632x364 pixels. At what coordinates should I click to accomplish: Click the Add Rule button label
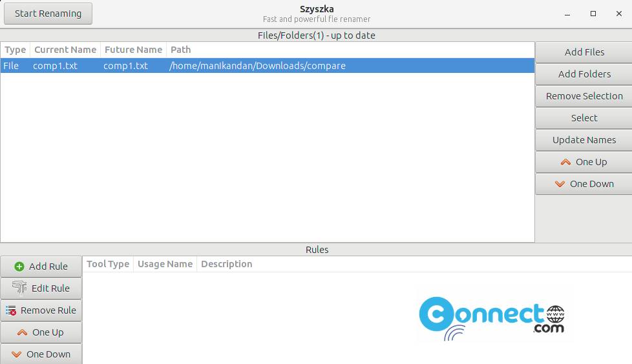point(48,267)
